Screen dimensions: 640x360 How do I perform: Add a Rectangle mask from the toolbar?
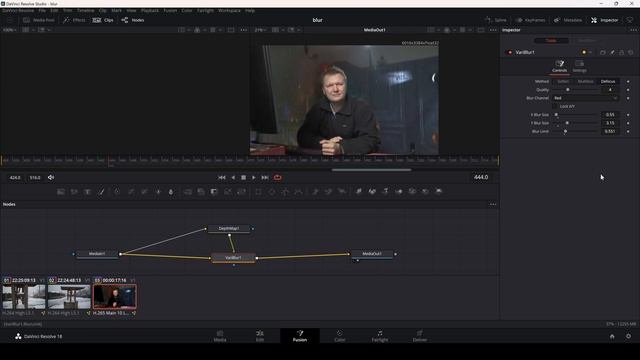[x=258, y=191]
